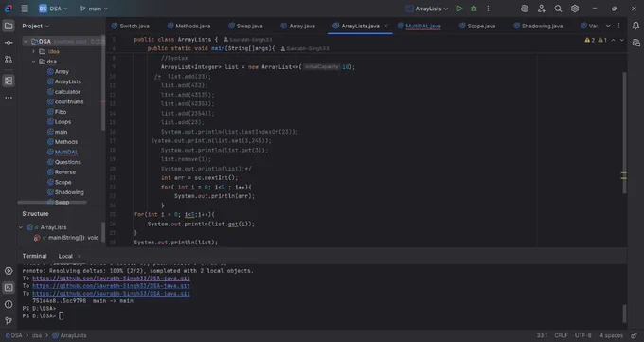Screen dimensions: 644x342
Task: Switch to Array.java tab
Action: [297, 26]
